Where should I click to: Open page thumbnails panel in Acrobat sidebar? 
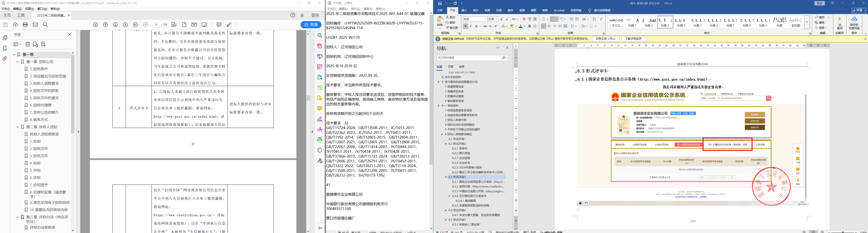tap(5, 38)
